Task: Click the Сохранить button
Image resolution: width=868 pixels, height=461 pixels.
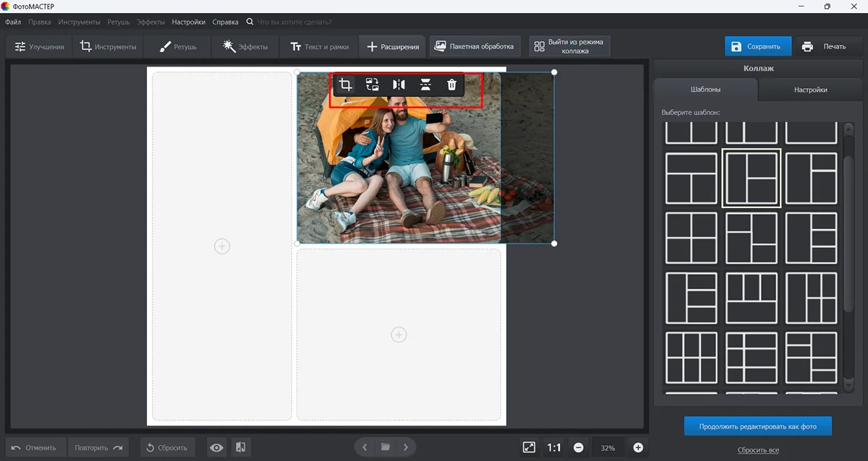Action: [757, 46]
